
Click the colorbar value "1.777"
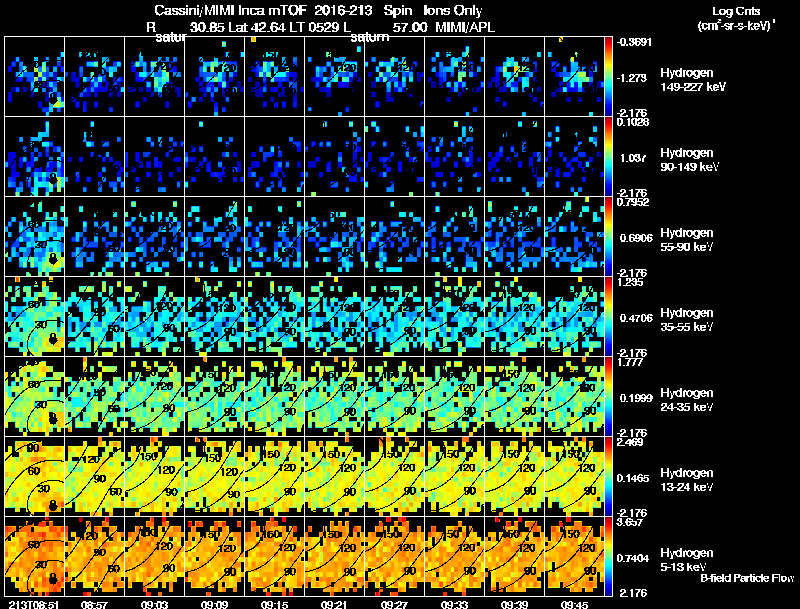(631, 362)
